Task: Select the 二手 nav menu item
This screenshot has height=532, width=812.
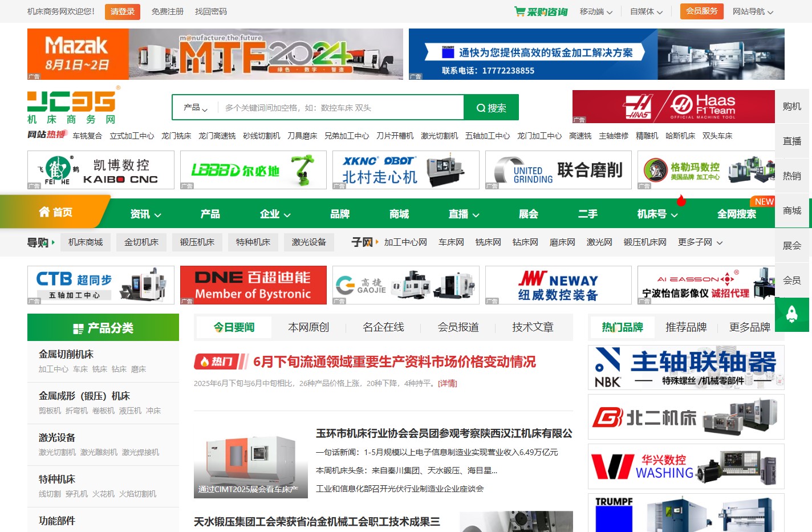Action: click(x=588, y=214)
